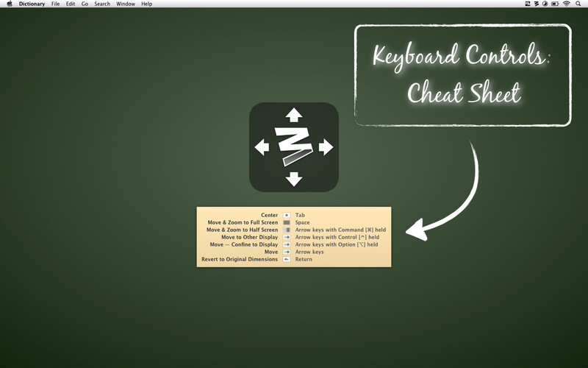Select 'Move to Other Display' label
Image resolution: width=588 pixels, height=368 pixels.
point(249,237)
